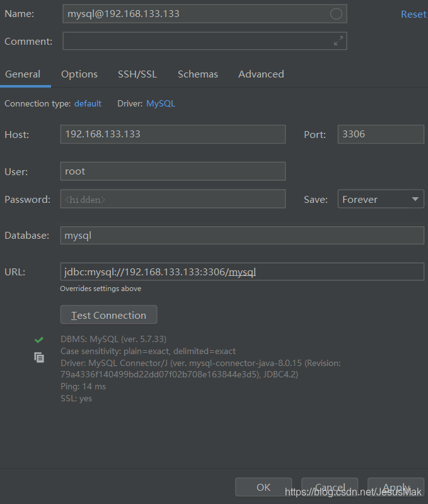
Task: Click the JDBC URL field
Action: coord(242,272)
